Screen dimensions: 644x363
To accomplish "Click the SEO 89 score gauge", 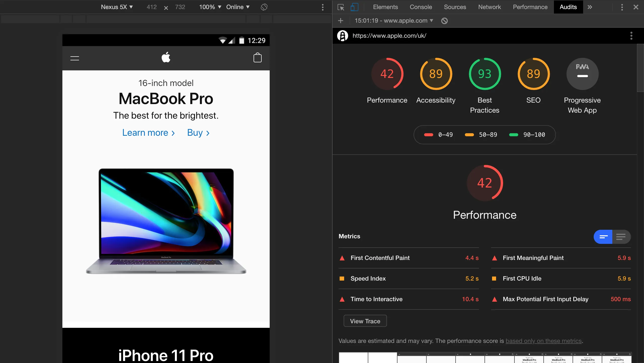I will pyautogui.click(x=534, y=74).
